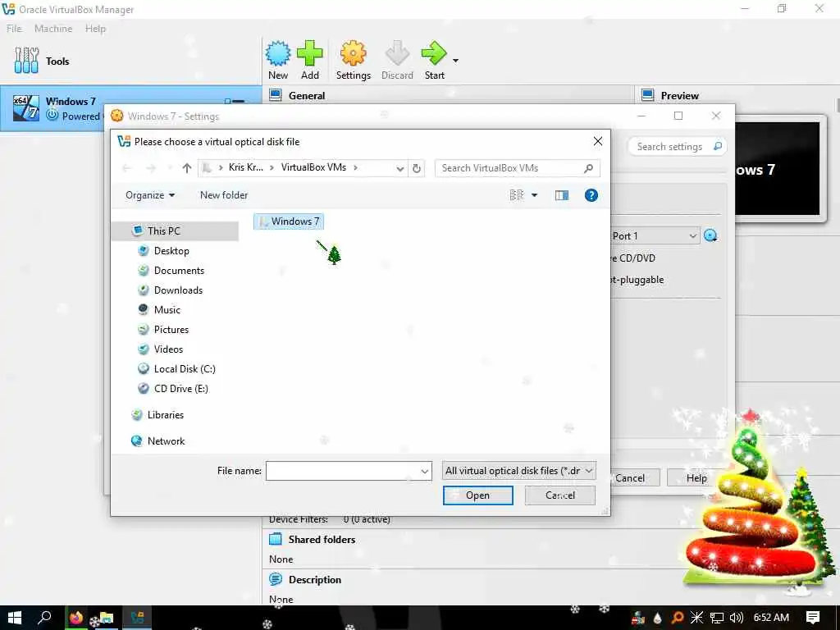Open notification center icon
This screenshot has width=840, height=630.
[813, 618]
